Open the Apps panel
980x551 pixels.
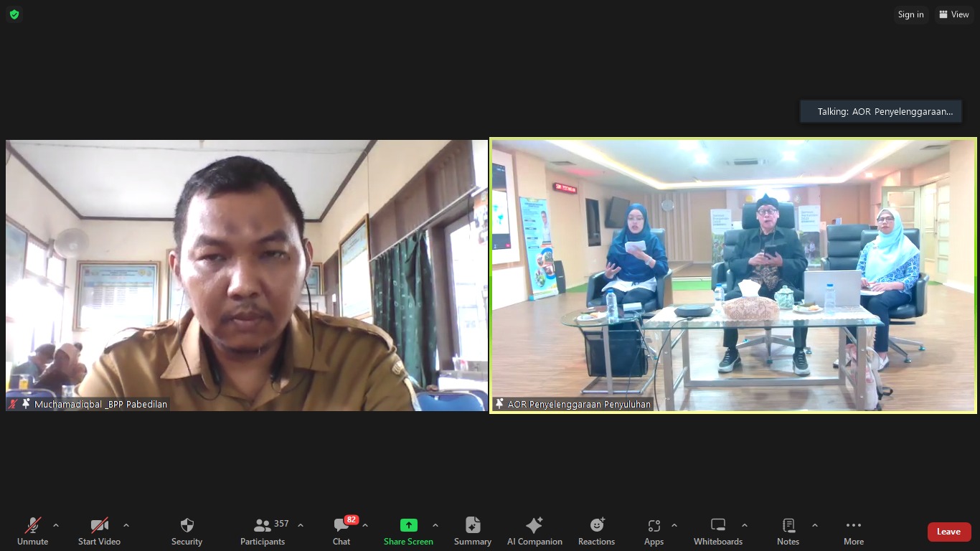654,532
